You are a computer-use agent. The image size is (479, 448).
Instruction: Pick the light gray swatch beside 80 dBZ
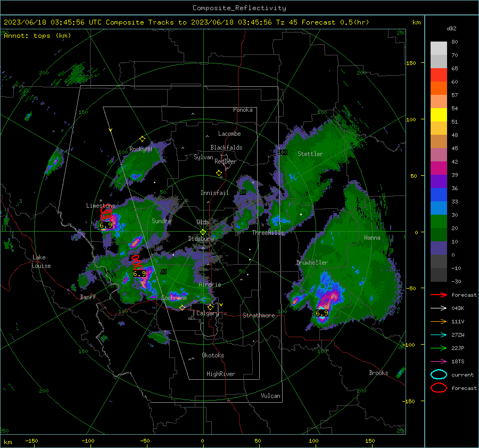point(439,48)
